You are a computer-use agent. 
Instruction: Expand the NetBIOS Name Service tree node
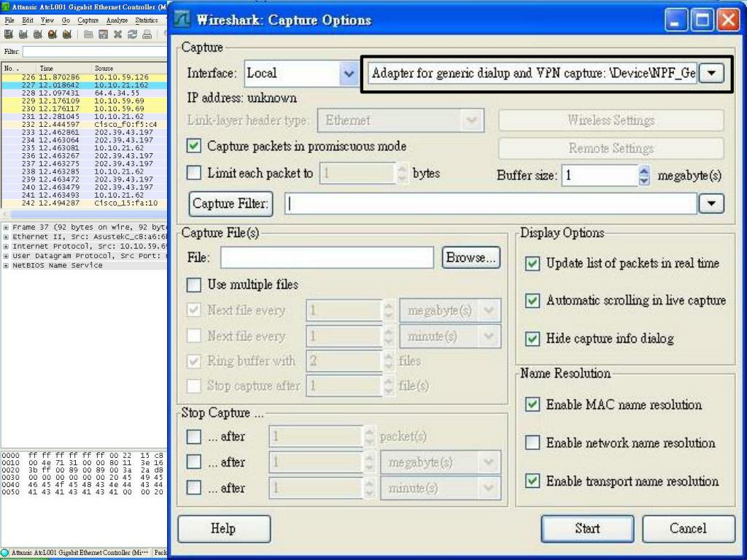coord(6,265)
